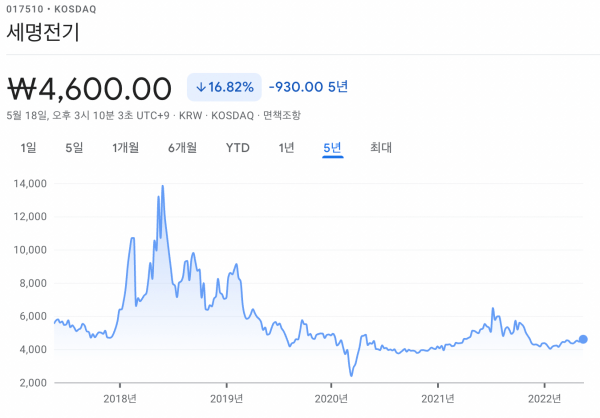Click the 10,000 y-axis label
This screenshot has height=418, width=600.
click(x=30, y=250)
